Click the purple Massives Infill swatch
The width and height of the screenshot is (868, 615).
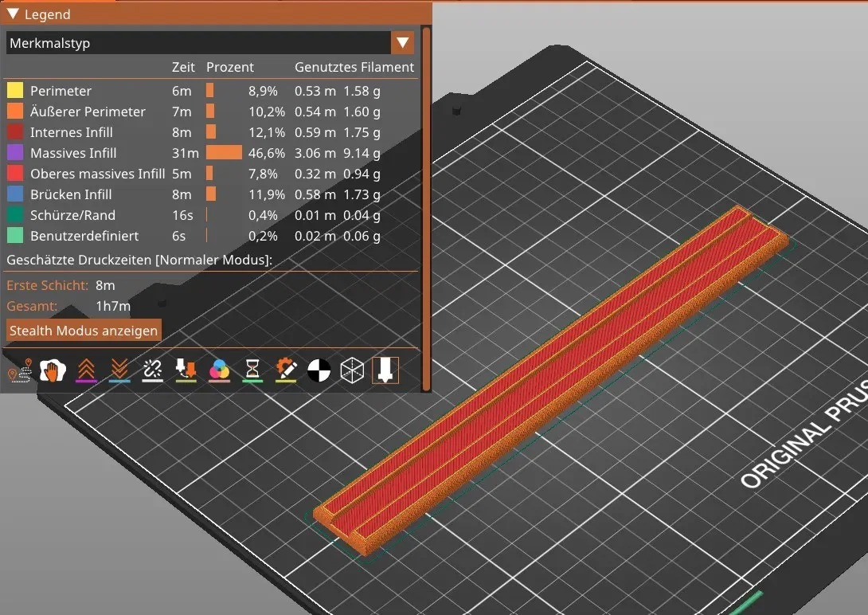coord(15,153)
